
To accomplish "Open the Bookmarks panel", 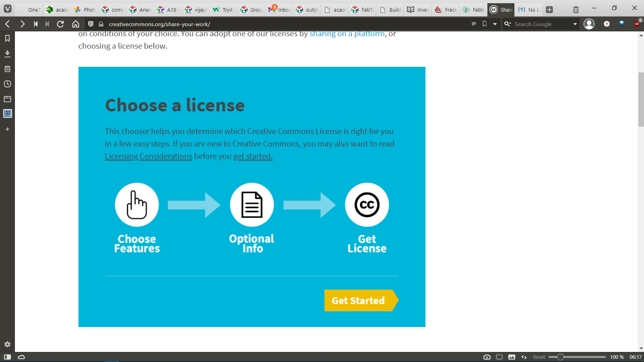I will pyautogui.click(x=7, y=39).
